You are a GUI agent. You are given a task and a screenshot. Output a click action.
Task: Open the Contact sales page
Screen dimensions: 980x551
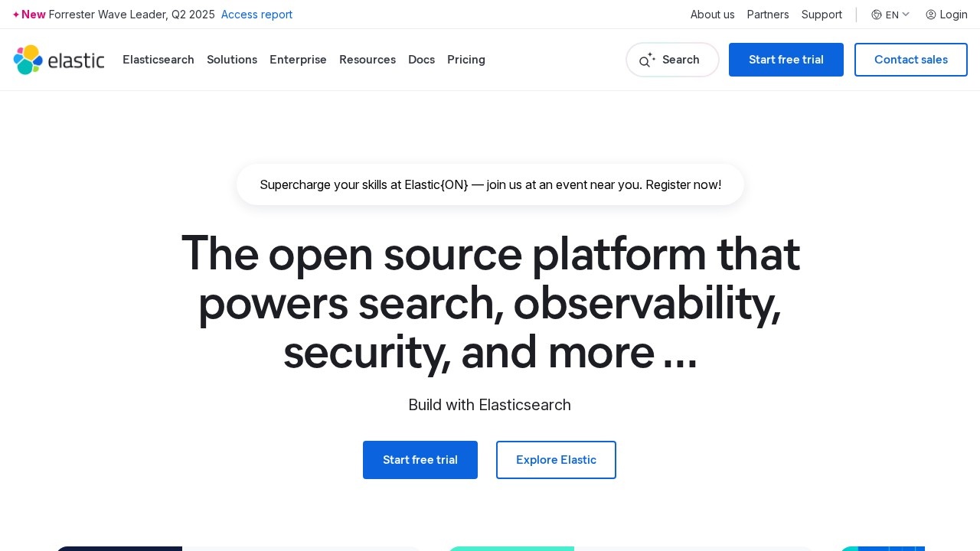click(x=911, y=60)
